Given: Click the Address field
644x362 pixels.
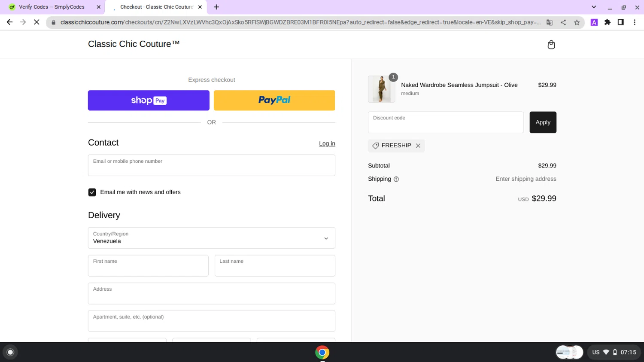Looking at the screenshot, I should (211, 293).
